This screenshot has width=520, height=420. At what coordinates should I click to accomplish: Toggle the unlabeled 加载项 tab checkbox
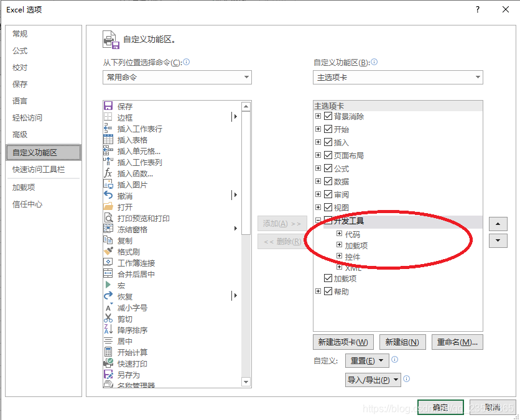[328, 278]
